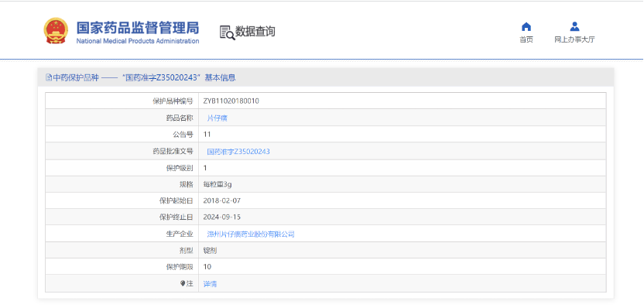Open approval number link 国药准字Z35020243
Viewport: 644px width, 308px height.
(238, 152)
